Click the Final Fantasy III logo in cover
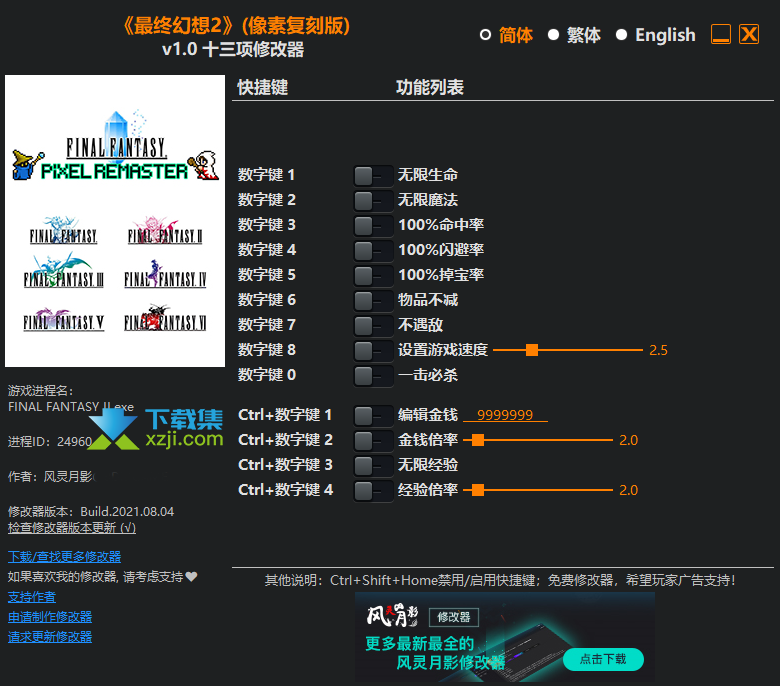Viewport: 780px width, 686px height. point(63,273)
